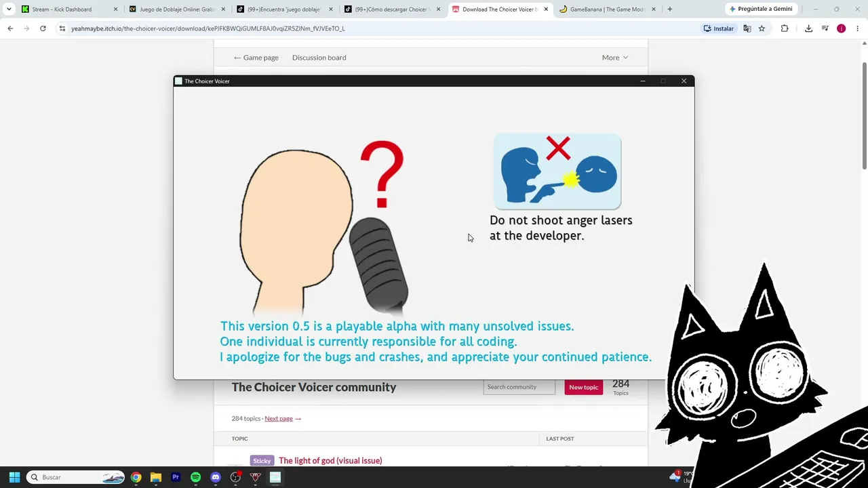This screenshot has height=488, width=868.
Task: Expand the More dropdown on itch.io
Action: (615, 58)
